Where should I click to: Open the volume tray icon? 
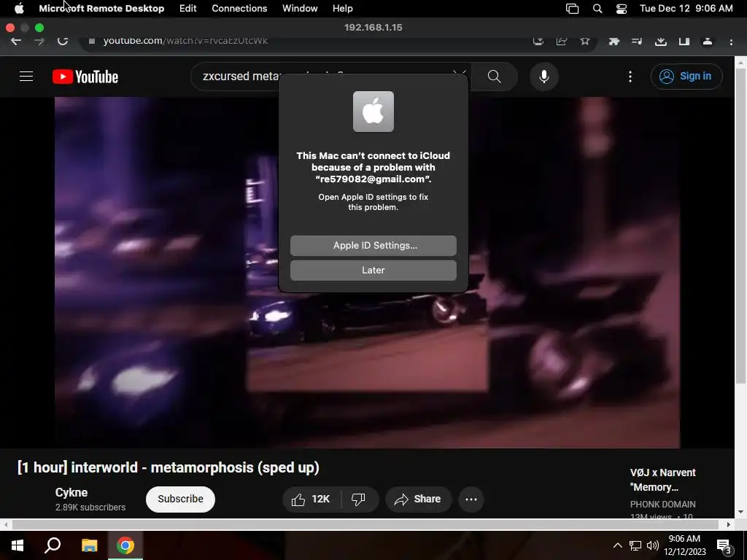click(653, 545)
